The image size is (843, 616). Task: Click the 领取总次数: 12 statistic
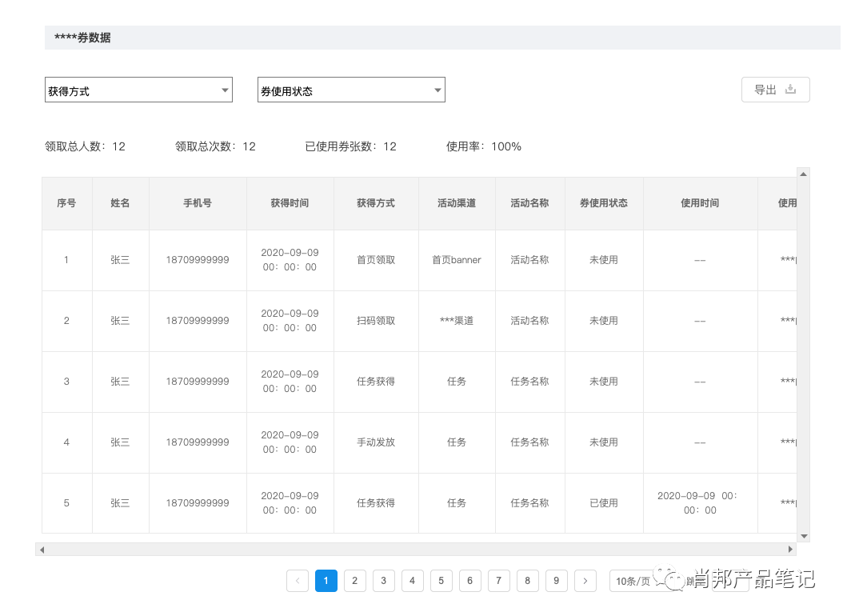tap(216, 146)
